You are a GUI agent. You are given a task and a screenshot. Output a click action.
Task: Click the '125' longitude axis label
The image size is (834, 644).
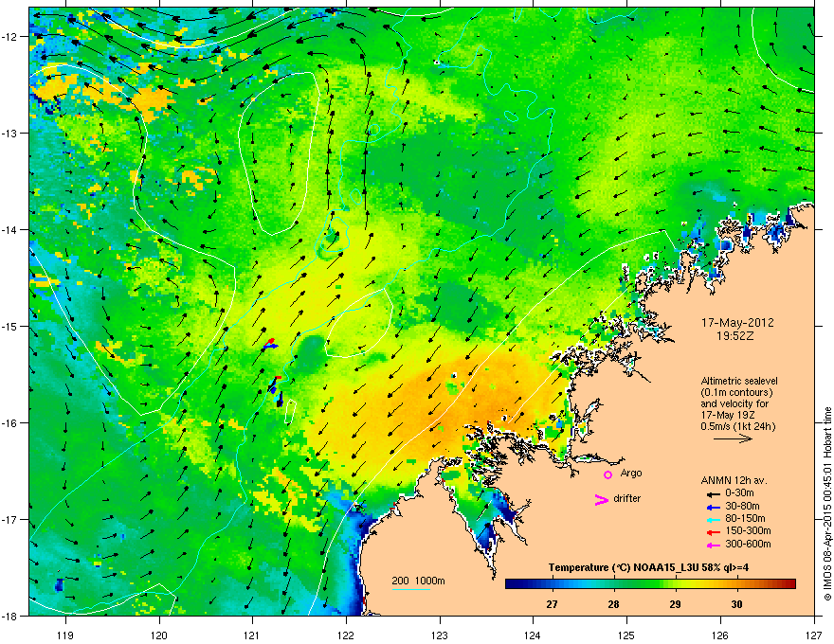point(626,635)
